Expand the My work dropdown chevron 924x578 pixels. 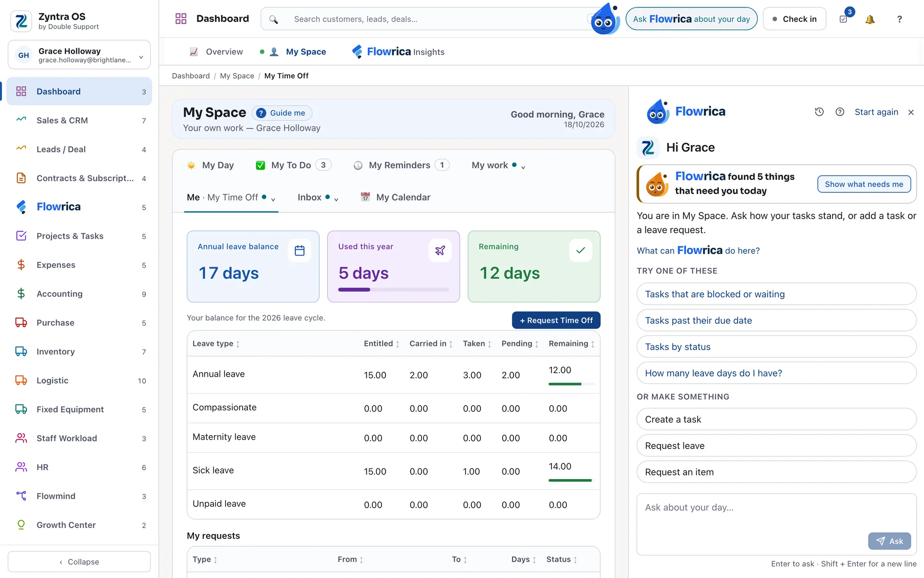tap(523, 167)
